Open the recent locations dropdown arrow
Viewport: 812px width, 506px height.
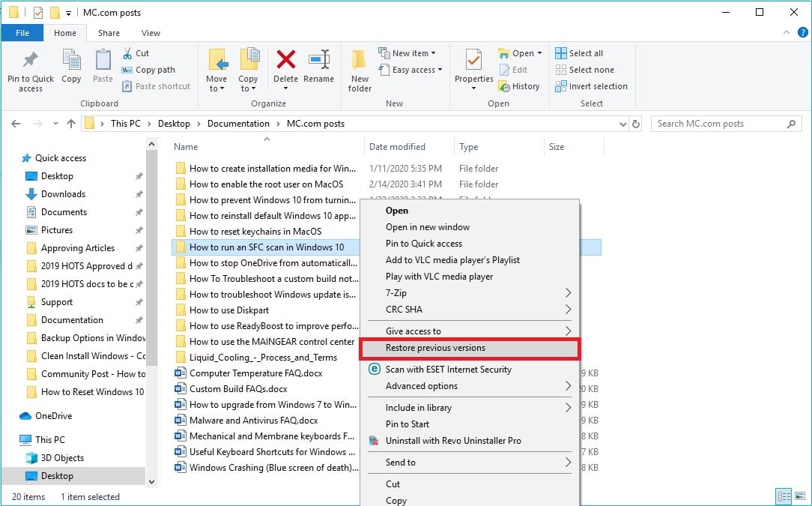(55, 124)
